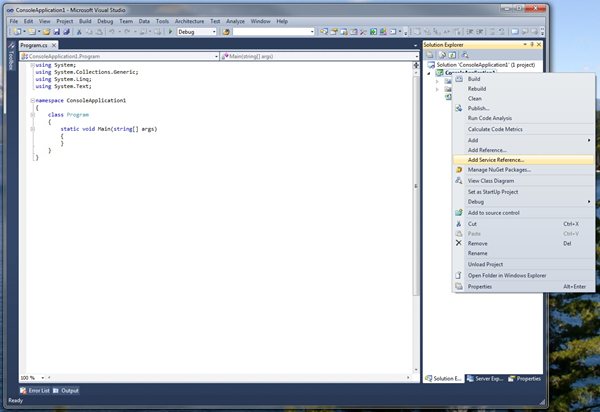Collapse the ConsoleApplication1 project node
The image size is (600, 412).
point(429,73)
